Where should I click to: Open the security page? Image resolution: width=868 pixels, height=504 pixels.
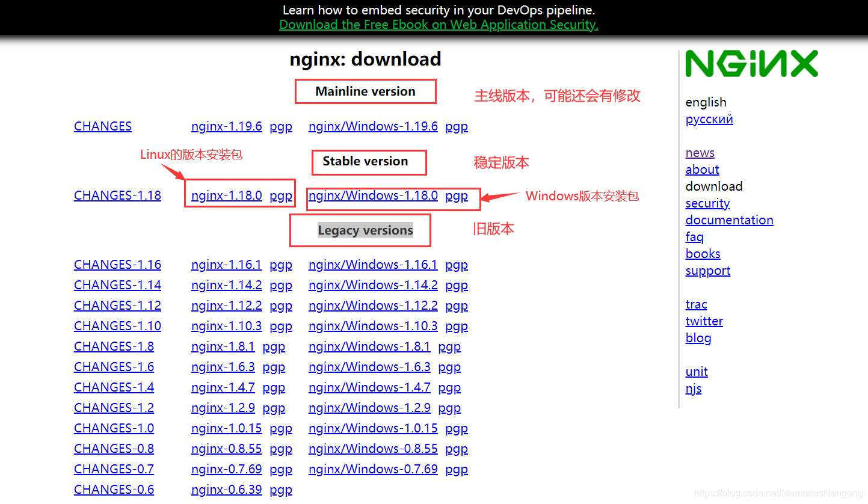point(707,203)
